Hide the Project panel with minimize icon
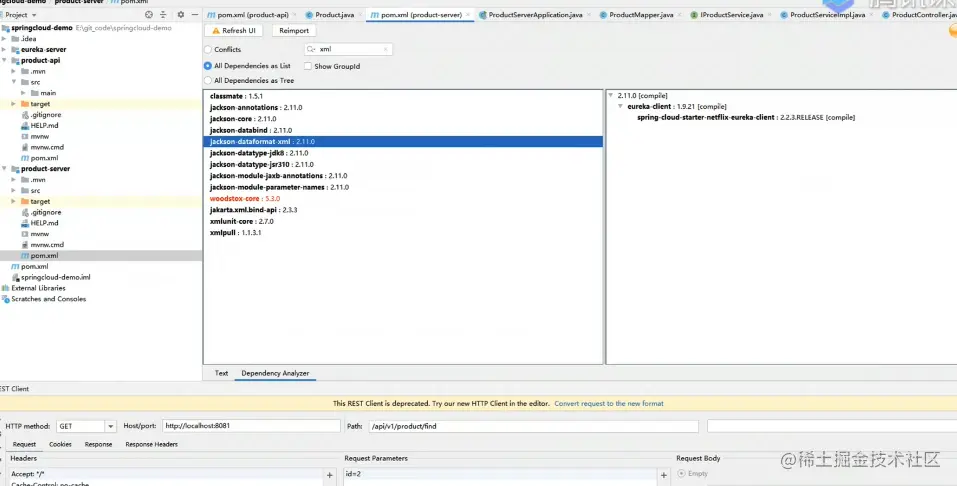Screen dimensions: 957x486 coord(195,15)
